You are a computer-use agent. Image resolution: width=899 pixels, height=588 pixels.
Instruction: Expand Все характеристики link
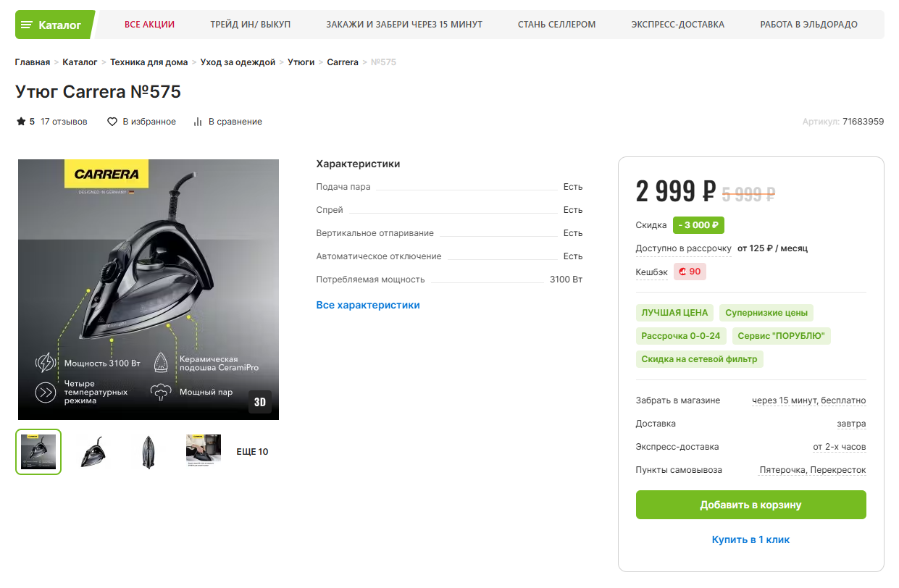[368, 305]
